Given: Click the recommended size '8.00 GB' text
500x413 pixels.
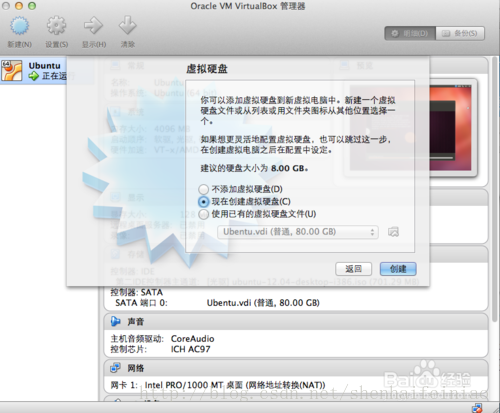Looking at the screenshot, I should tap(289, 168).
